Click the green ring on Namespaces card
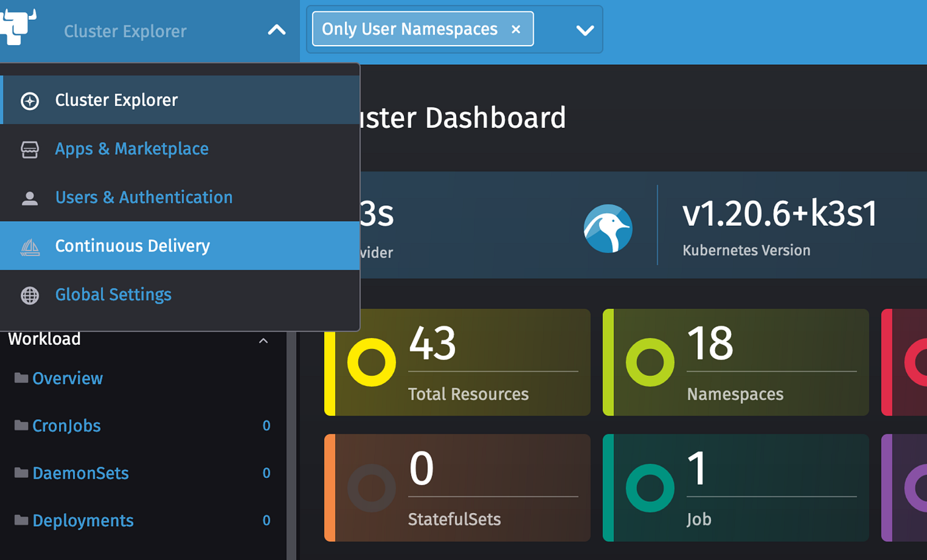 pyautogui.click(x=650, y=362)
